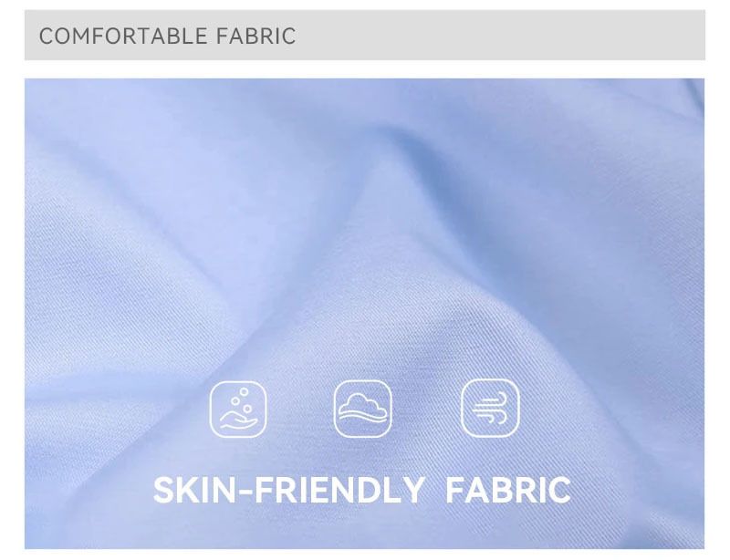The height and width of the screenshot is (560, 730).
Task: Select the white word FABRIC in caption
Action: pyautogui.click(x=508, y=490)
